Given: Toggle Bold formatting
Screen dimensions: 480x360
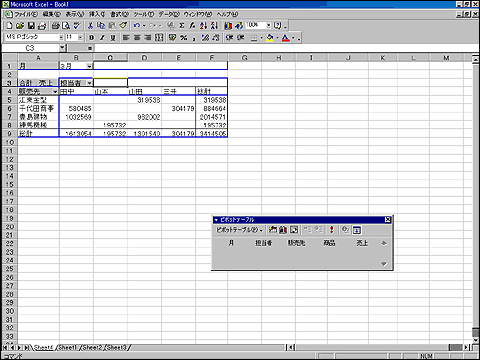Looking at the screenshot, I should click(92, 38).
